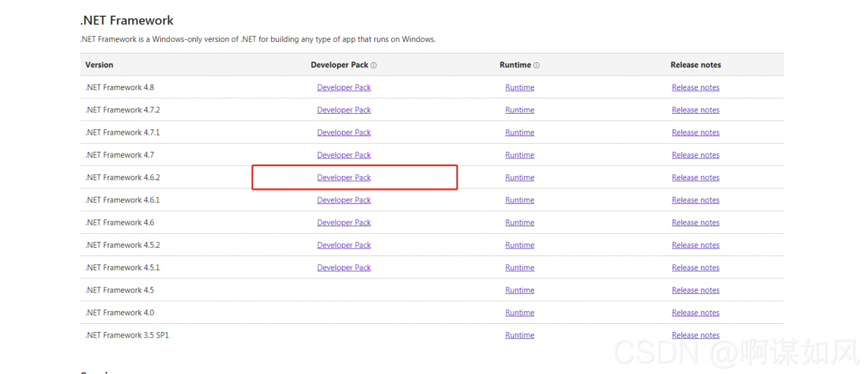Click the '.NET Framework 4.7.2' version cell
Screen dimensions: 868x374
(123, 110)
